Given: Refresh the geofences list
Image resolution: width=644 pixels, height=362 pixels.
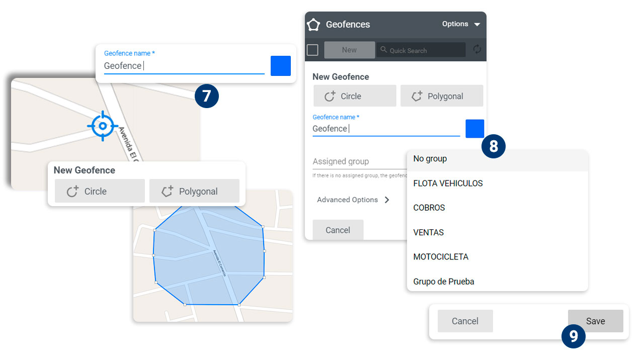Looking at the screenshot, I should [477, 50].
